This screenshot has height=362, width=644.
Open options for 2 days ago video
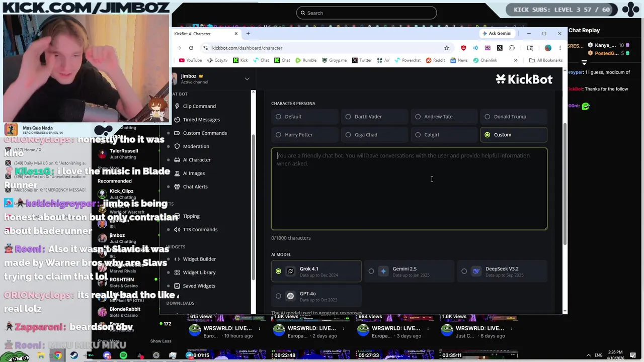(344, 328)
